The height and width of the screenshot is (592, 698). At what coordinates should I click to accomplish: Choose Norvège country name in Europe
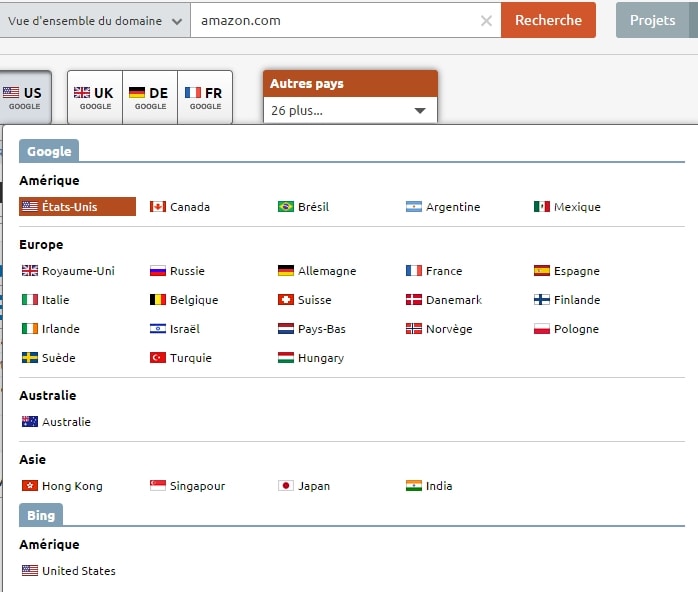[x=449, y=328]
